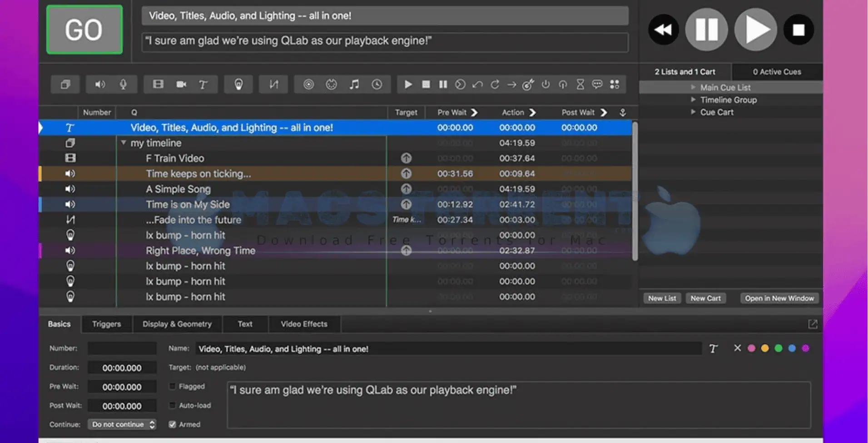Add a Mic cue from the toolbar
The height and width of the screenshot is (443, 868).
coord(123,84)
